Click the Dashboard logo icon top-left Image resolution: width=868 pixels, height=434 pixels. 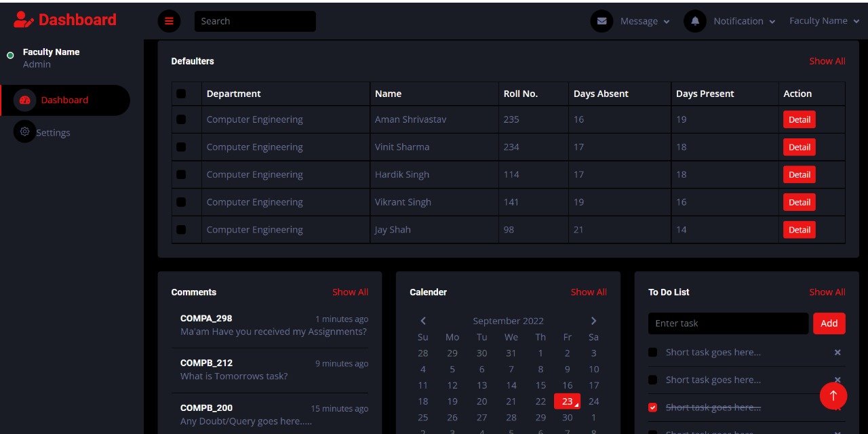pyautogui.click(x=22, y=19)
